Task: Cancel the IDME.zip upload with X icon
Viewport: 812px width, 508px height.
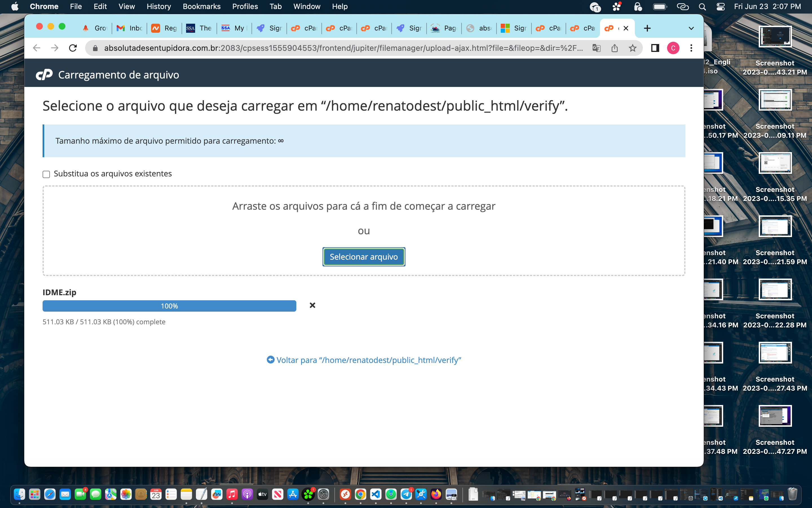Action: pos(312,305)
